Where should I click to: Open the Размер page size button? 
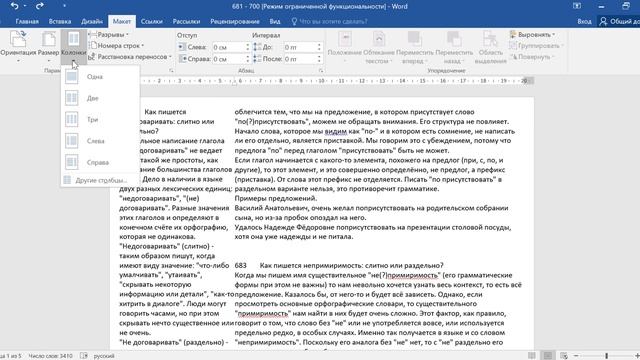(x=49, y=47)
